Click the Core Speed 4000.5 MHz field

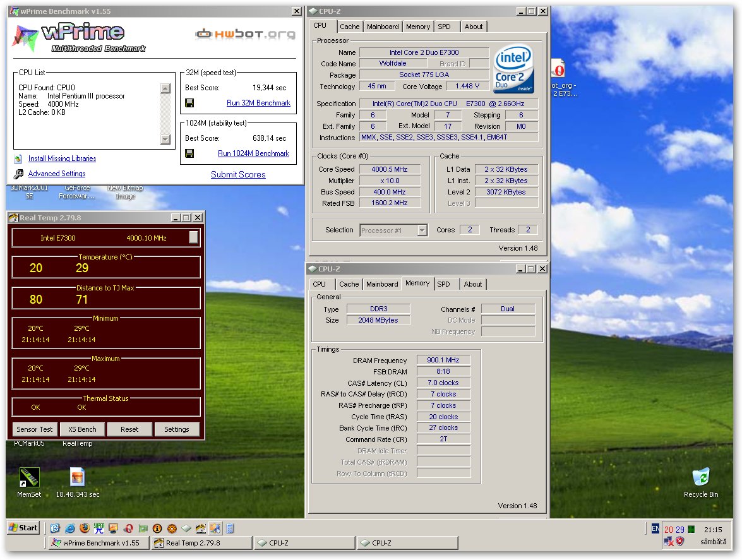tap(390, 169)
